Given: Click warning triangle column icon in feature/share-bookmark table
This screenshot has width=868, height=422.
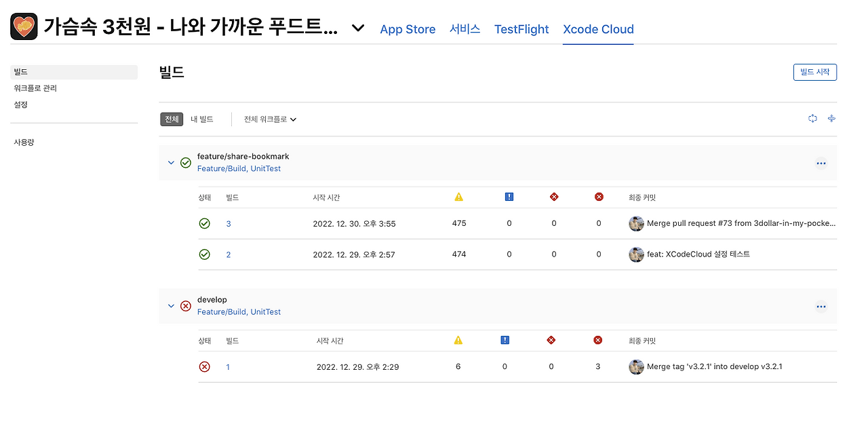Looking at the screenshot, I should (459, 197).
